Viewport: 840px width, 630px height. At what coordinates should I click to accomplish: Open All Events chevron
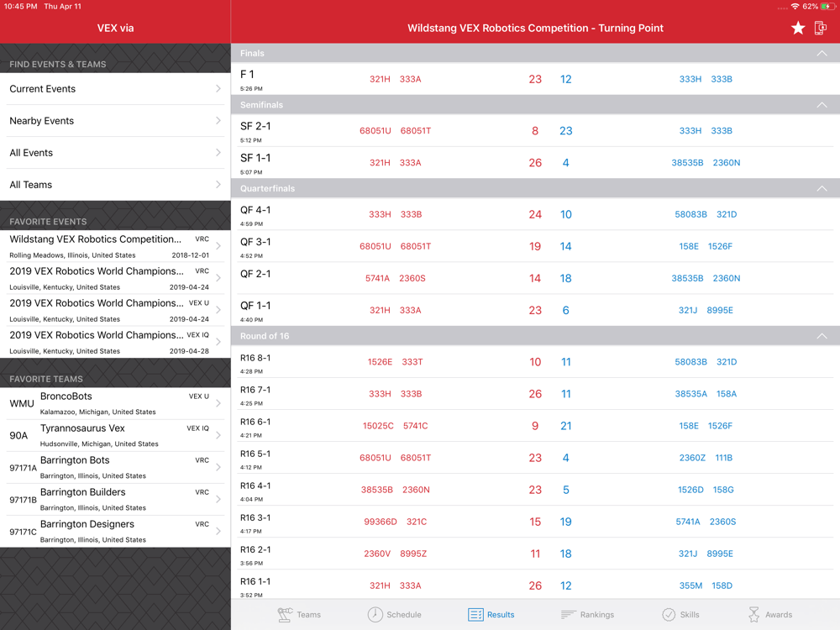(x=218, y=153)
